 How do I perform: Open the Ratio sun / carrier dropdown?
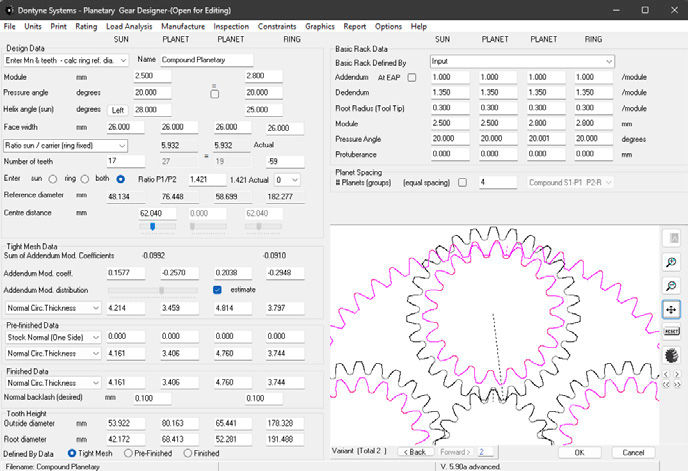coord(65,145)
